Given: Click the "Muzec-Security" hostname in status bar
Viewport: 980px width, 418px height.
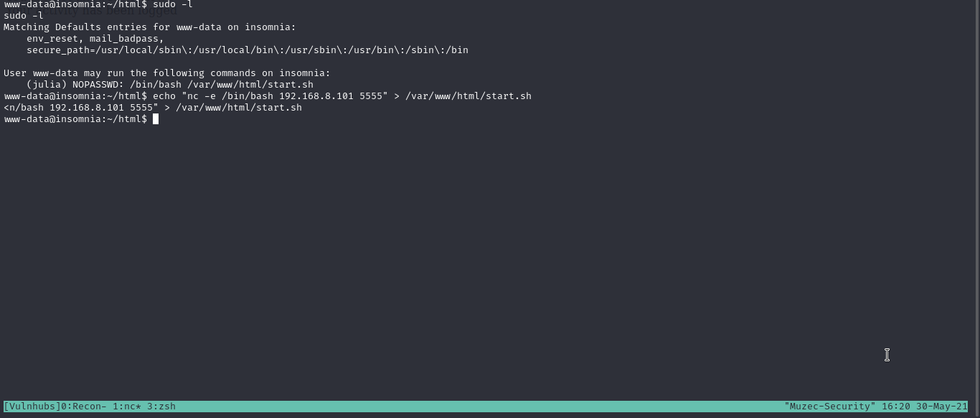Looking at the screenshot, I should coord(830,407).
